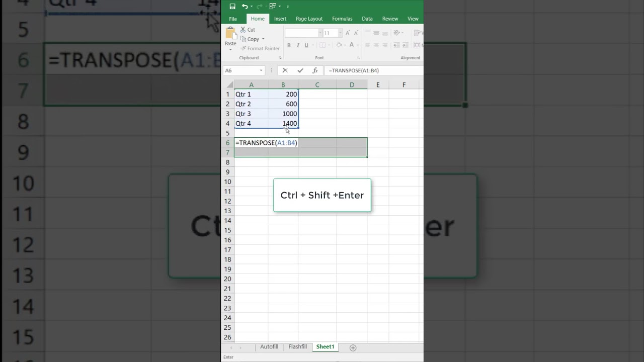
Task: Open the File menu
Action: pyautogui.click(x=233, y=19)
